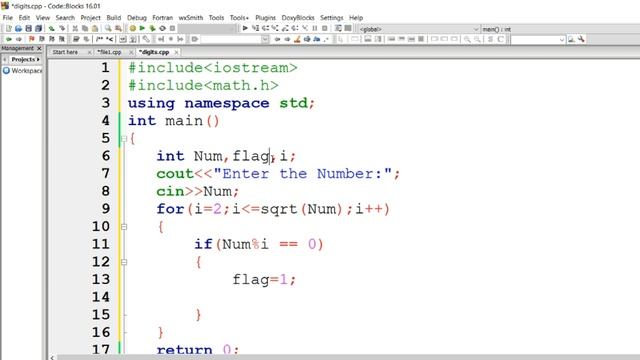Screen dimensions: 640x360
Task: Open the Debug menu
Action: tap(137, 18)
